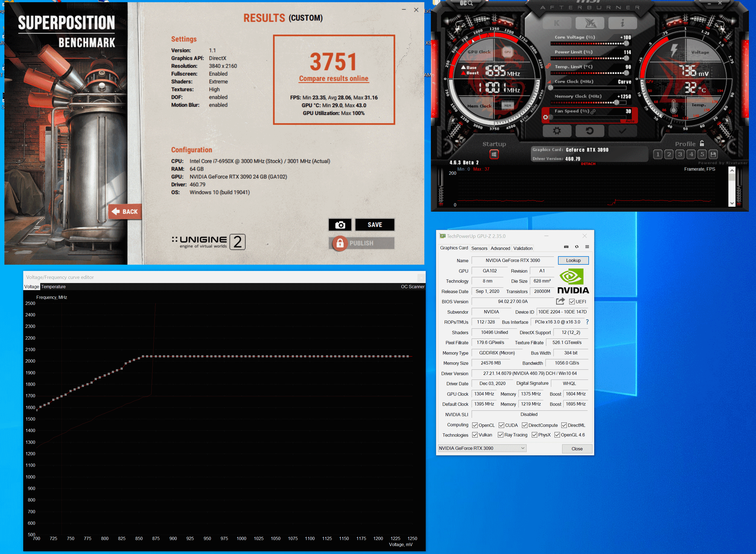Click the Memory Clock slider handle

[x=616, y=103]
